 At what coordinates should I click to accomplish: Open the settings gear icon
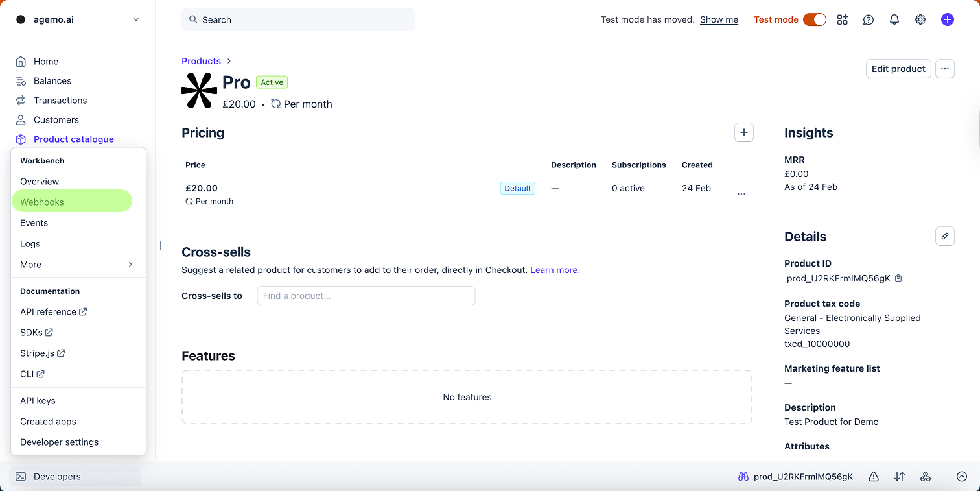pyautogui.click(x=920, y=19)
